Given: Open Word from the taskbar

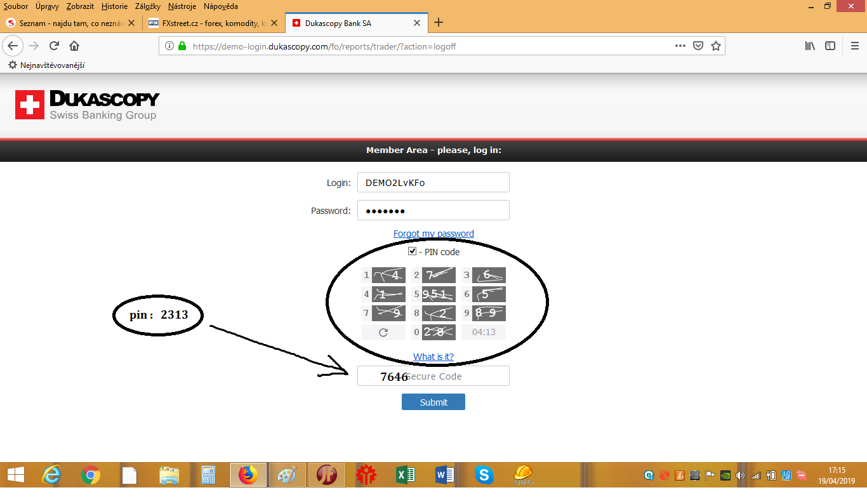Looking at the screenshot, I should coord(445,475).
